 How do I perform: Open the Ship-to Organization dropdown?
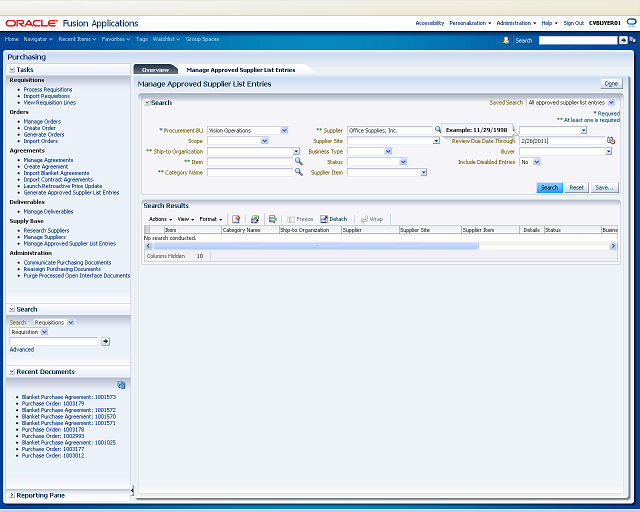click(x=296, y=151)
